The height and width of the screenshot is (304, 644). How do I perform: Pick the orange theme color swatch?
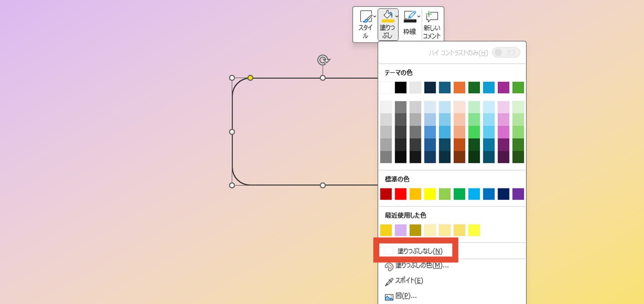coord(459,87)
